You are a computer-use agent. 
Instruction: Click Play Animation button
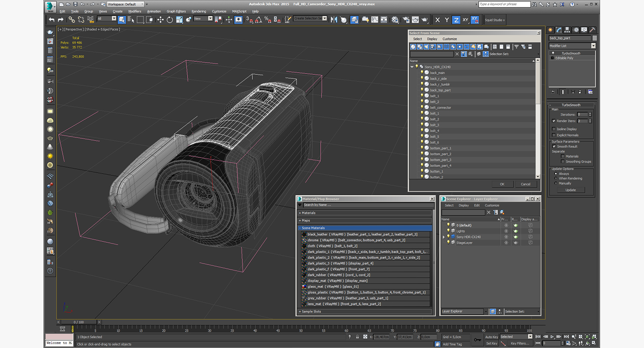[552, 337]
